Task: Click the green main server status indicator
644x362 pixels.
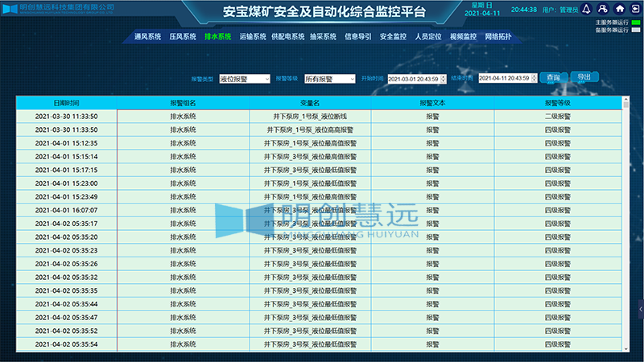Action: click(x=635, y=22)
